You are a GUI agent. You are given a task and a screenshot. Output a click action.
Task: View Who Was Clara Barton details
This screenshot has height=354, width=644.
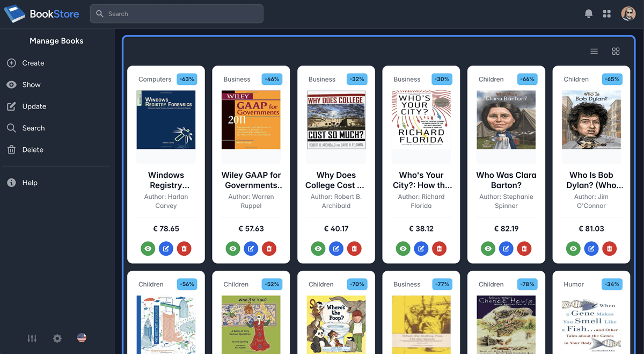tap(488, 249)
